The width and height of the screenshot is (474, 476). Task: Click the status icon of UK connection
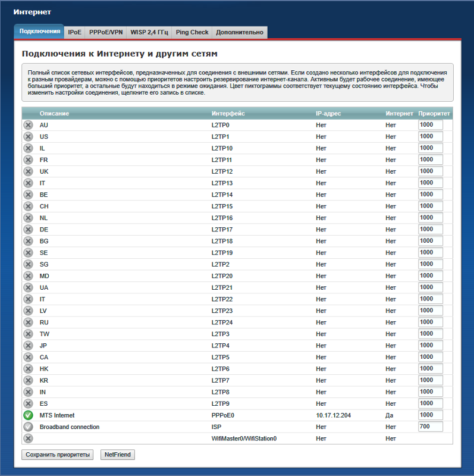click(x=28, y=171)
